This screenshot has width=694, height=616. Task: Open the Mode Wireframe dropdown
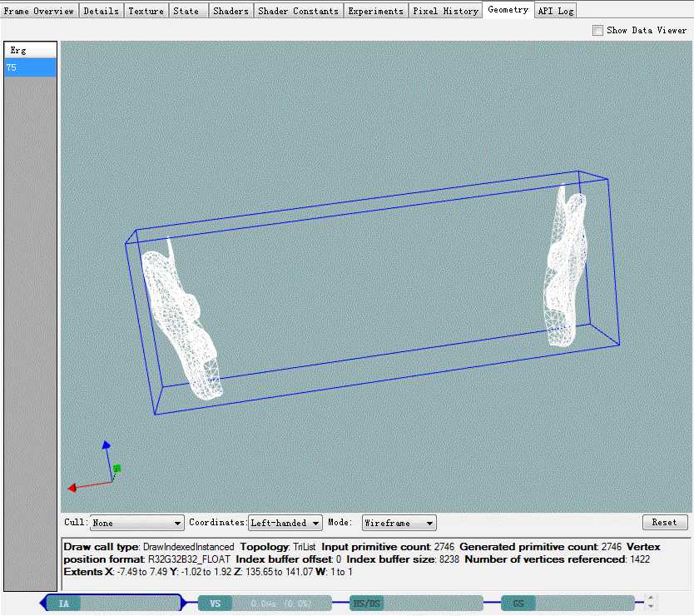pyautogui.click(x=399, y=523)
